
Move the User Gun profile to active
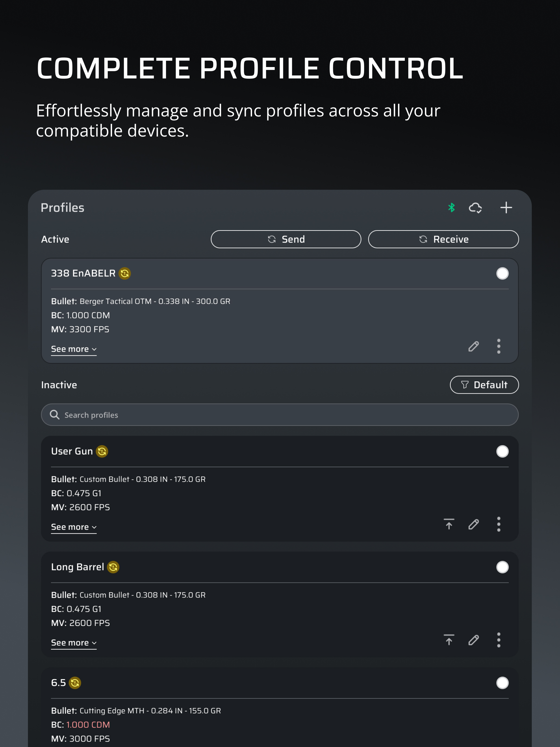point(449,524)
